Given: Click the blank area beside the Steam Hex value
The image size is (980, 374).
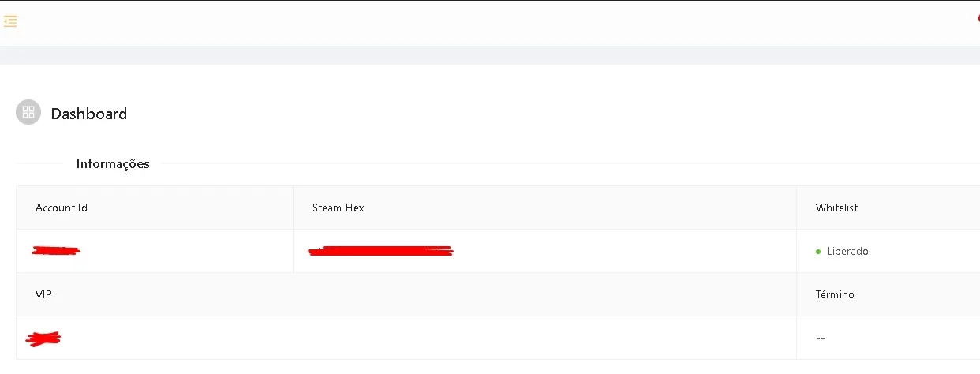Looking at the screenshot, I should [623, 251].
